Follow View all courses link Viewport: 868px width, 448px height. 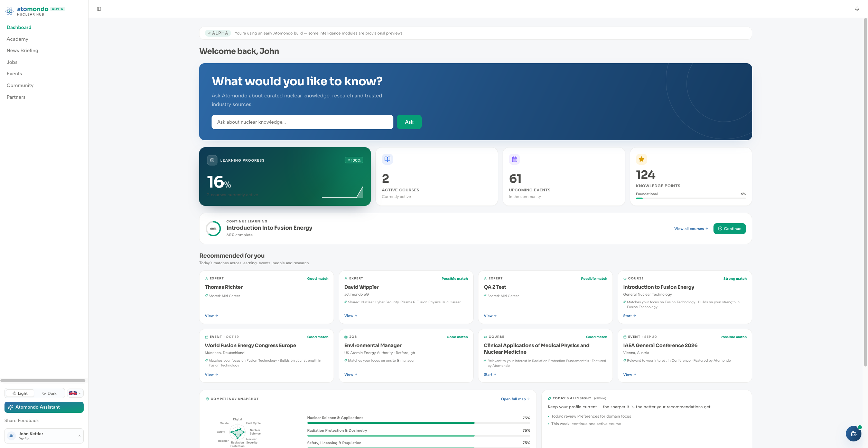coord(691,229)
